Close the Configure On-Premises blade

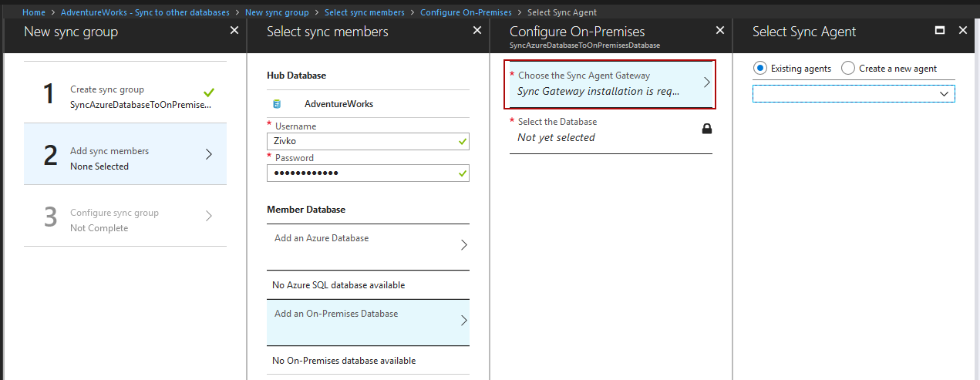[720, 30]
